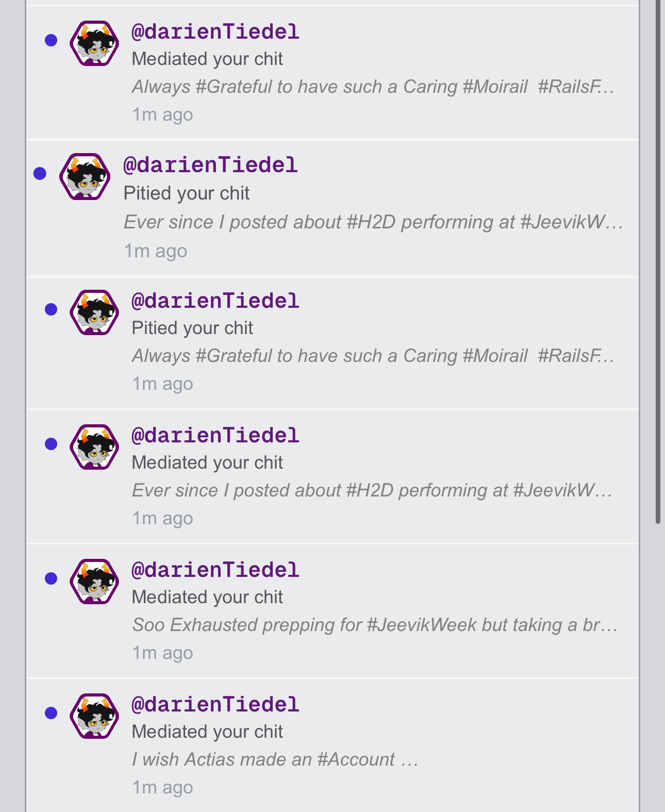Click the unread dot on the mediated #Grateful notification
The image size is (665, 812).
51,40
